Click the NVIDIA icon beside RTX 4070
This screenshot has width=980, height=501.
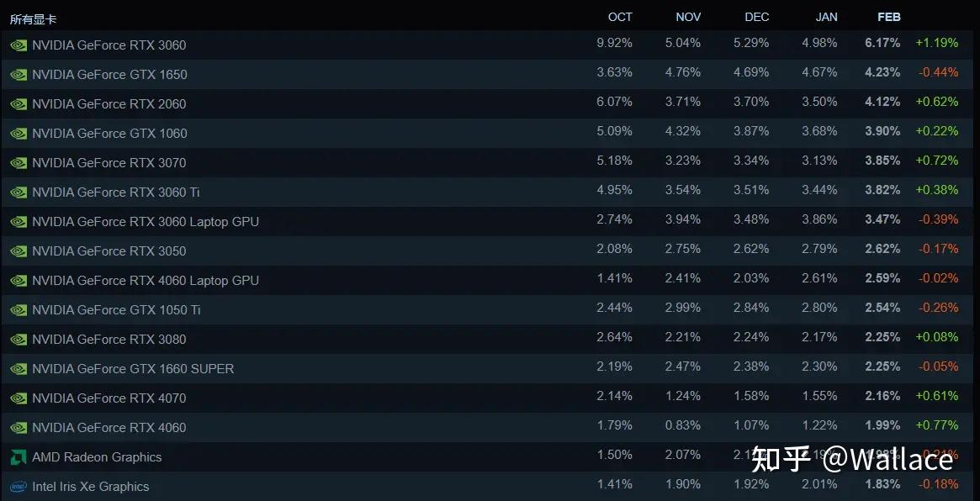[18, 398]
